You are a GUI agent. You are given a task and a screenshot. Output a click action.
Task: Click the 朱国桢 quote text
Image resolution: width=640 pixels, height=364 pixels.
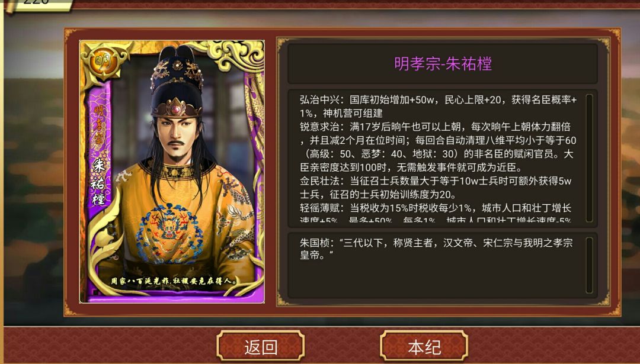pos(436,249)
